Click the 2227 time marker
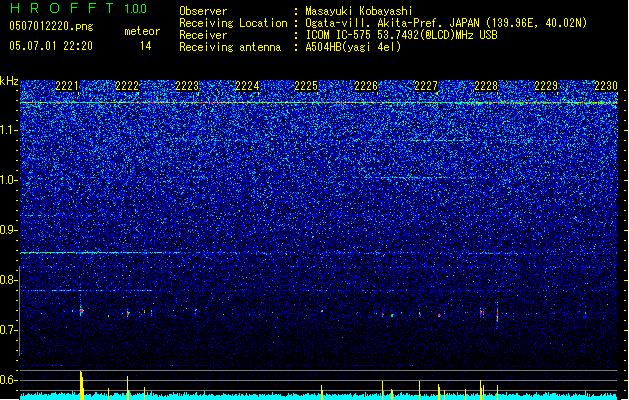This screenshot has height=400, width=629. point(426,86)
